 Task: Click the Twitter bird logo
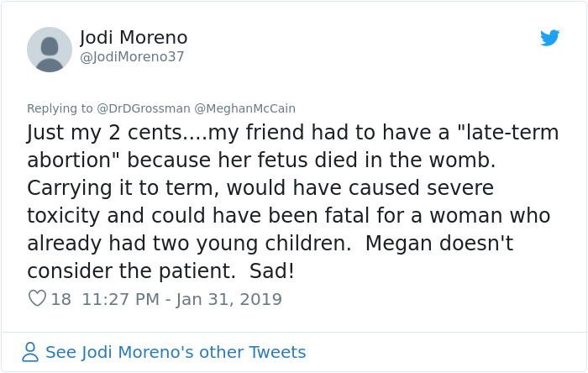(x=550, y=38)
